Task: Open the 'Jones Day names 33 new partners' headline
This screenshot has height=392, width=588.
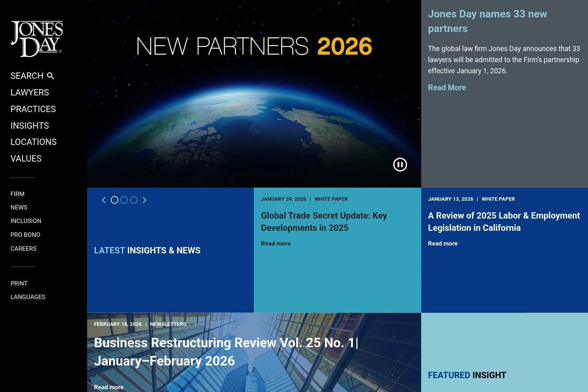Action: coord(487,21)
